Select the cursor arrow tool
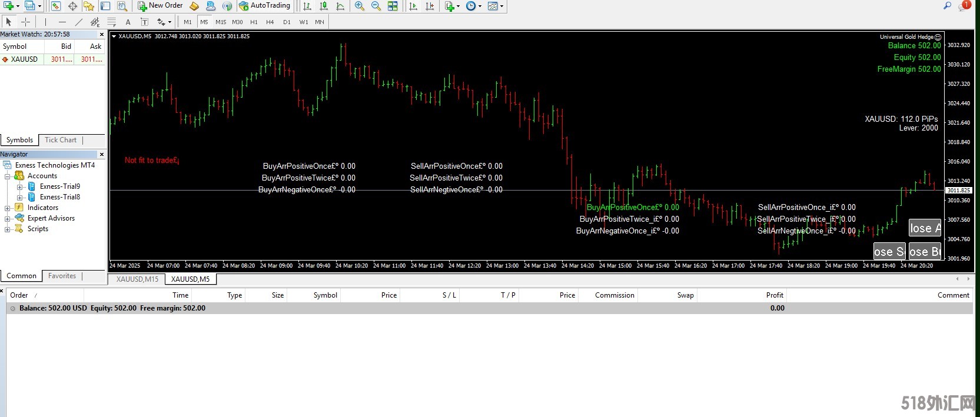Viewport: 980px width, 417px height. (x=8, y=22)
